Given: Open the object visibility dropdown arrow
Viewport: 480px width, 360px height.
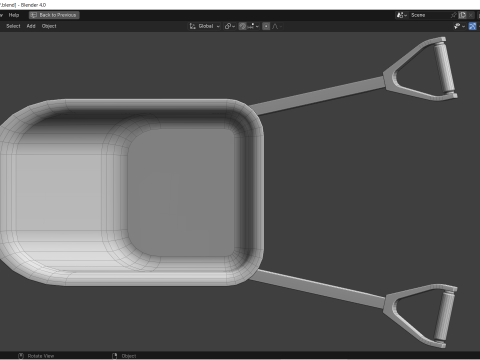Looking at the screenshot, I should point(463,26).
